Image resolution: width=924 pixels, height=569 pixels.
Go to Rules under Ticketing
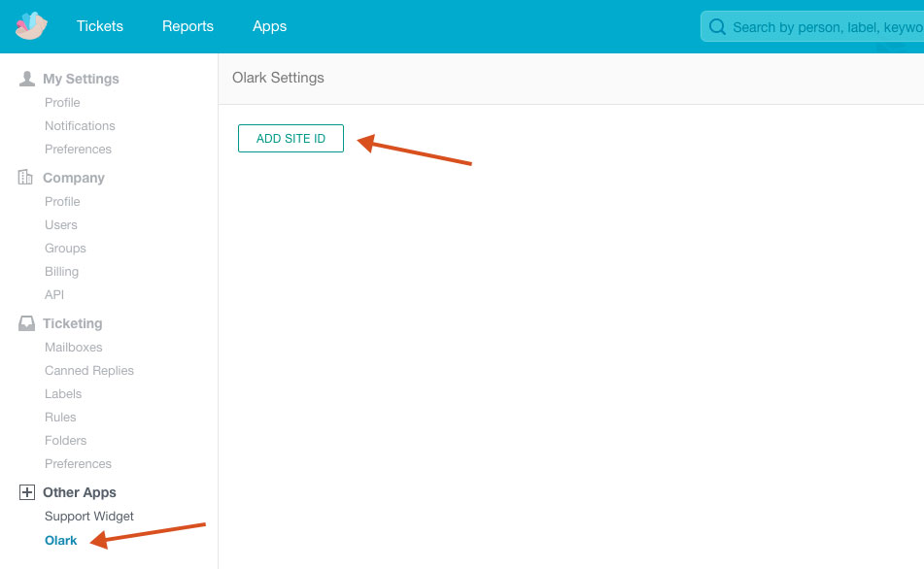point(60,417)
